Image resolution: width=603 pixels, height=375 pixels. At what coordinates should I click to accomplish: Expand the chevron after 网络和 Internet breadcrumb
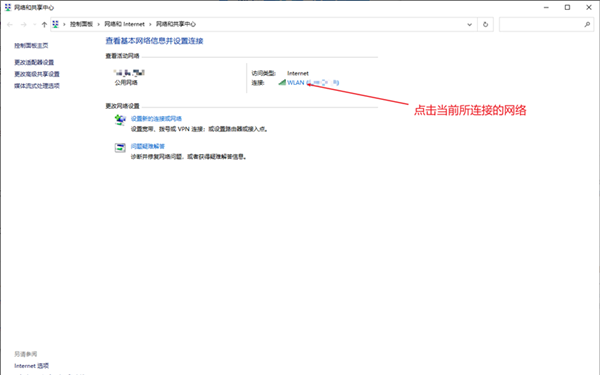tap(150, 24)
